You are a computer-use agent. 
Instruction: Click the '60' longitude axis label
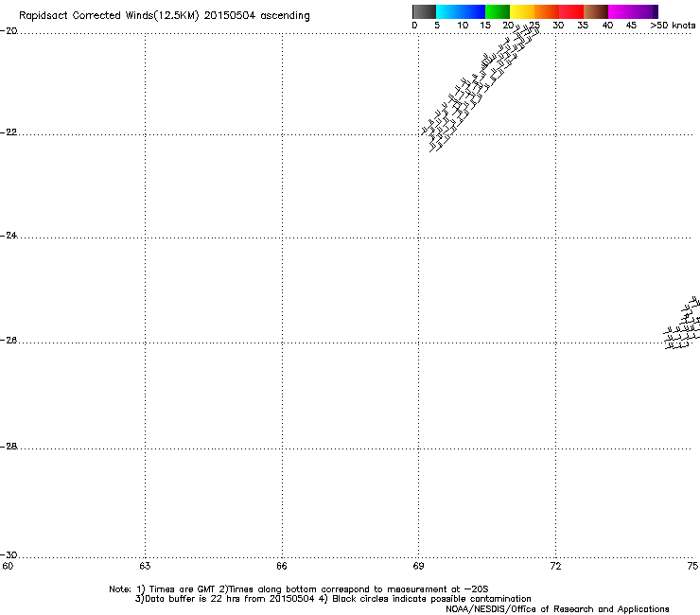[x=8, y=567]
